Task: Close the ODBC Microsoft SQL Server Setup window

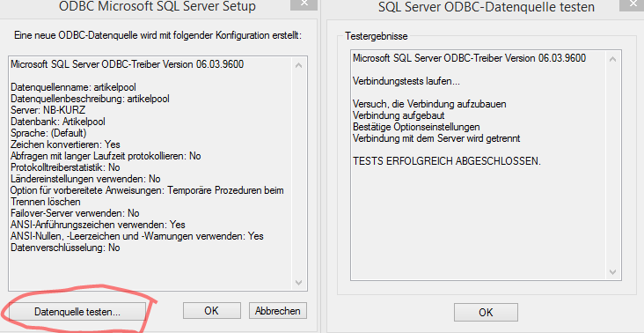Action: click(304, 4)
